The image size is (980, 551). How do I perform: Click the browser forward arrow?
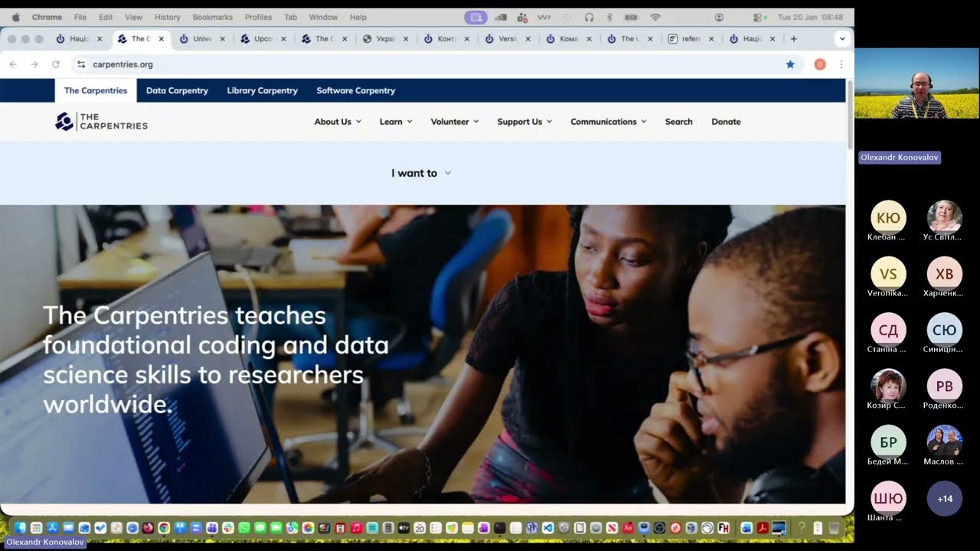34,64
